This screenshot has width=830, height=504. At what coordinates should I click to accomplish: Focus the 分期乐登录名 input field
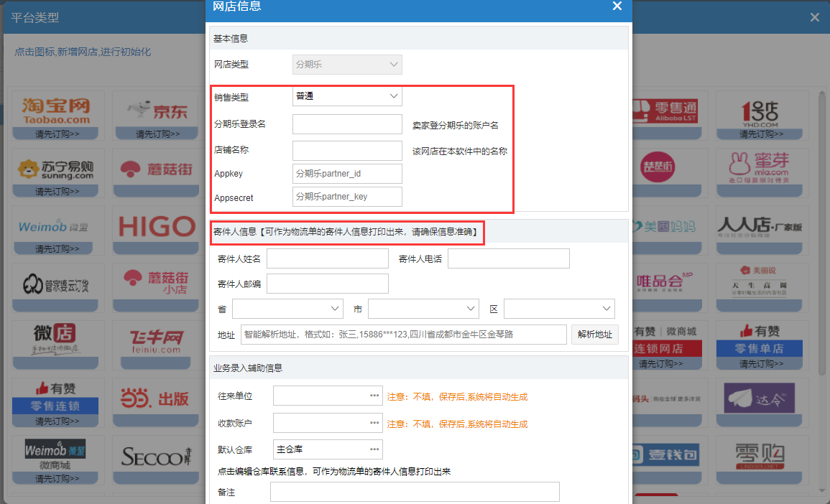[x=347, y=125]
